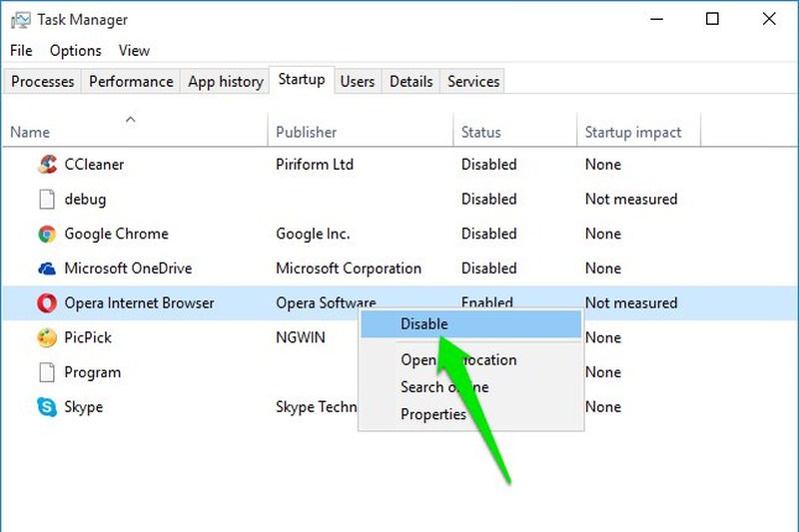
Task: Select the Program entry name
Action: (92, 372)
